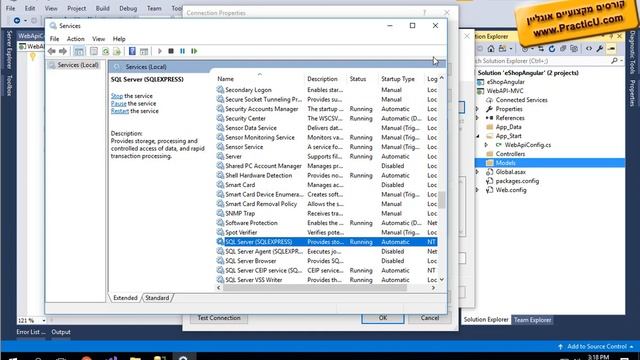Click the Restart Service toolbar icon

coord(194,51)
